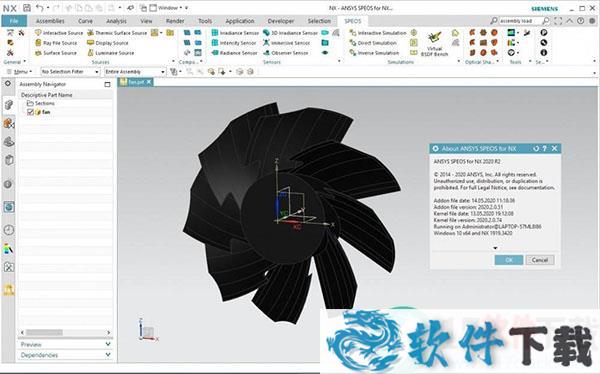Add an Immersive Sensor

287,43
